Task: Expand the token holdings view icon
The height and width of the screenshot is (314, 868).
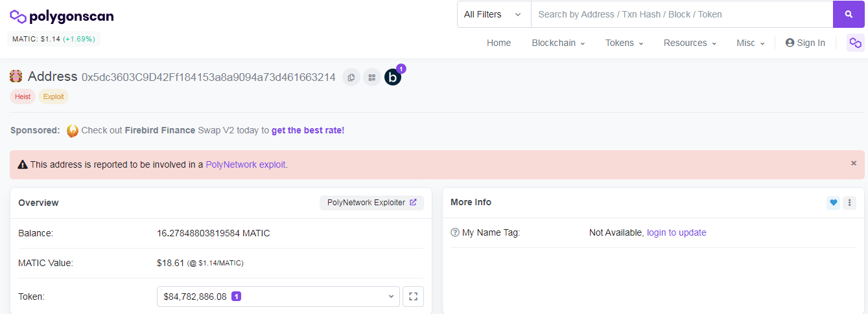Action: (x=413, y=297)
